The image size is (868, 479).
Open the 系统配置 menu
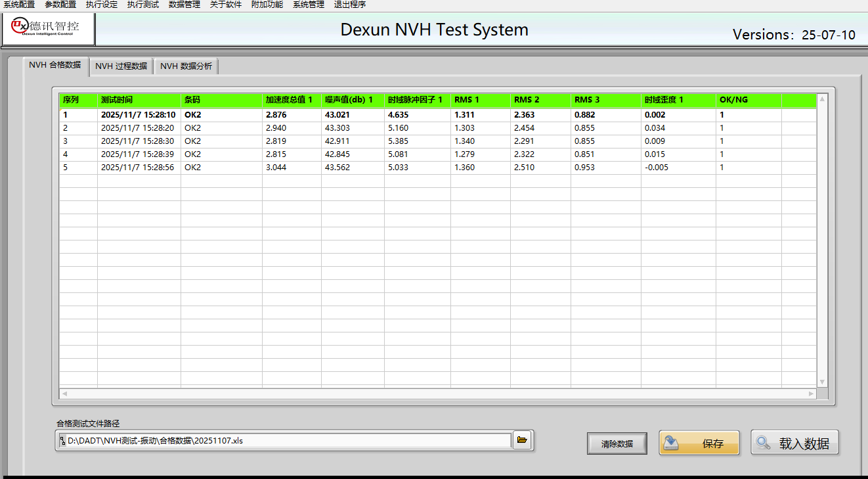pyautogui.click(x=19, y=5)
